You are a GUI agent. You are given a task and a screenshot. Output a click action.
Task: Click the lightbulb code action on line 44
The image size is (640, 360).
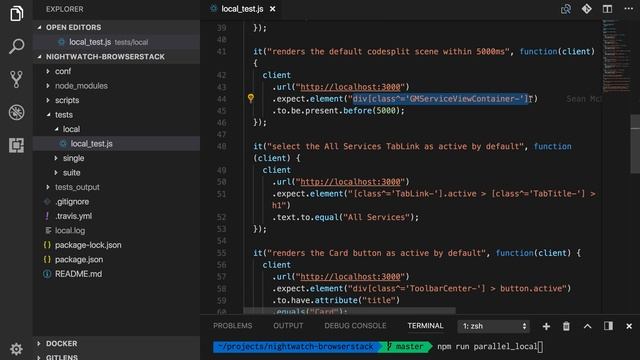click(x=251, y=98)
